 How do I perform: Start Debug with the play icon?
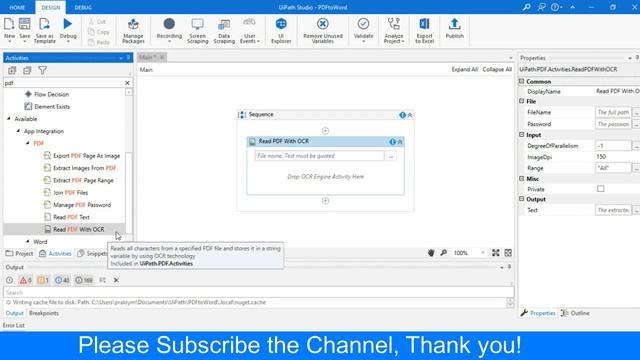pos(68,24)
